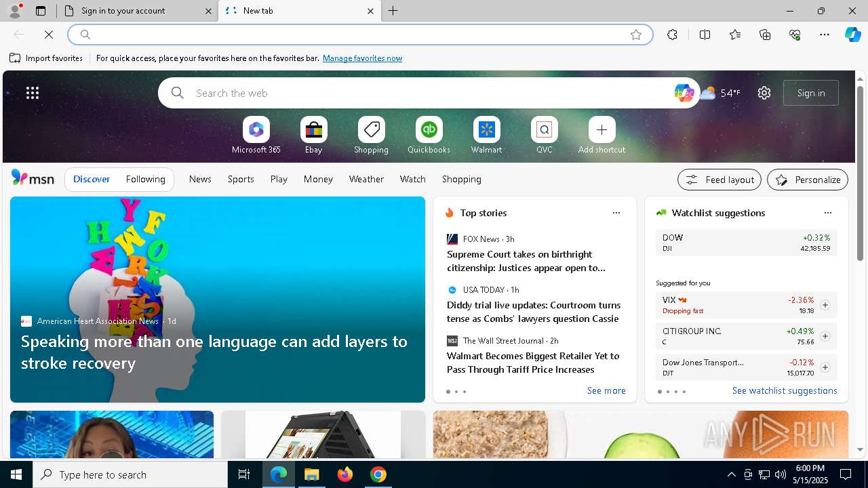Add a new shortcut tile
Image resolution: width=868 pixels, height=488 pixels.
point(601,136)
